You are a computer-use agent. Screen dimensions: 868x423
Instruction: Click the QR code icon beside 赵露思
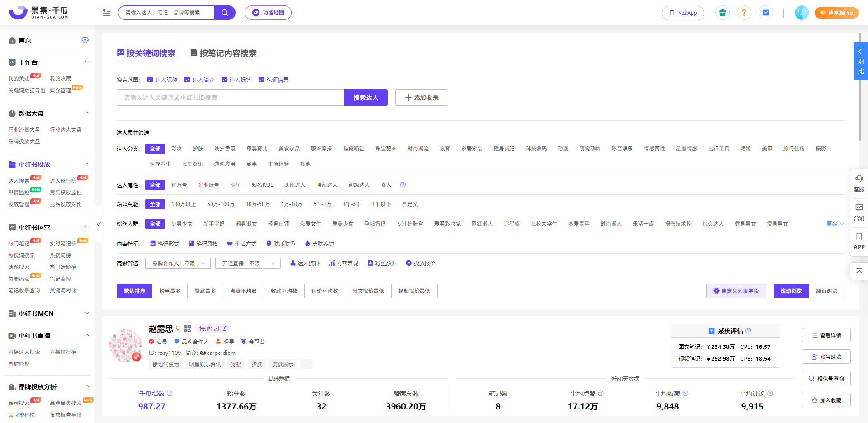pos(188,329)
